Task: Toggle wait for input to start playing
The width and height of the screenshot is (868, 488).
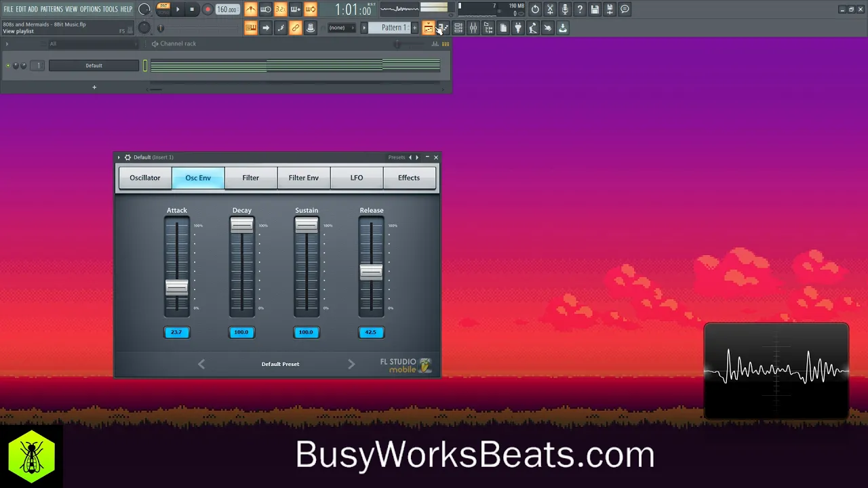Action: 266,9
